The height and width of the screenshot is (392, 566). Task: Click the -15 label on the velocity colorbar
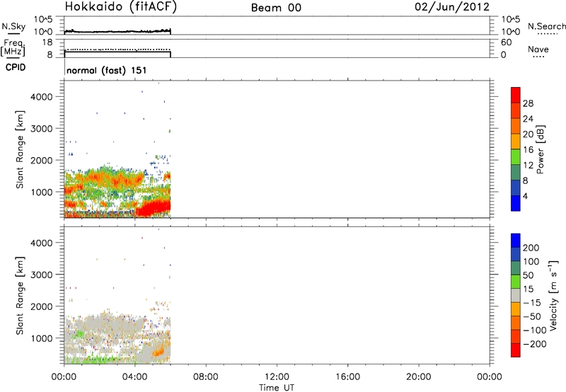pos(532,303)
